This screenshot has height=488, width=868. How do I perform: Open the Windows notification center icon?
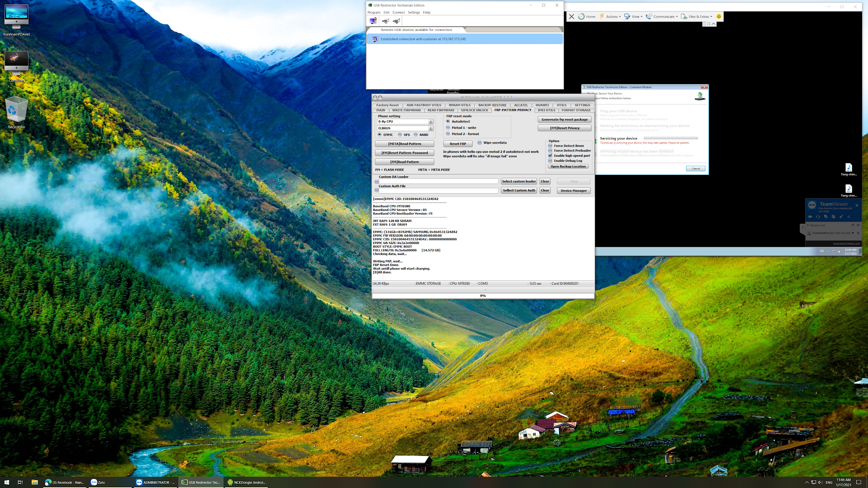(x=859, y=482)
